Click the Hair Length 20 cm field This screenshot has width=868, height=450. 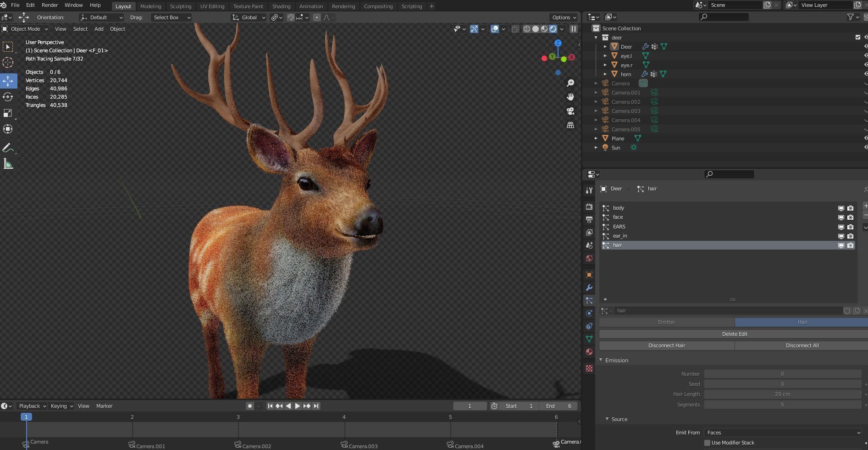click(x=783, y=394)
